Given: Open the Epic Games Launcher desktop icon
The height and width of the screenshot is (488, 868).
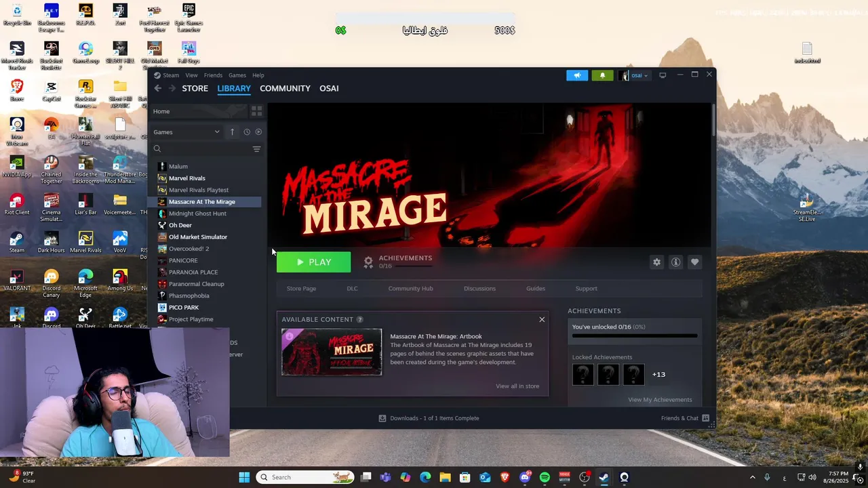Looking at the screenshot, I should [189, 18].
